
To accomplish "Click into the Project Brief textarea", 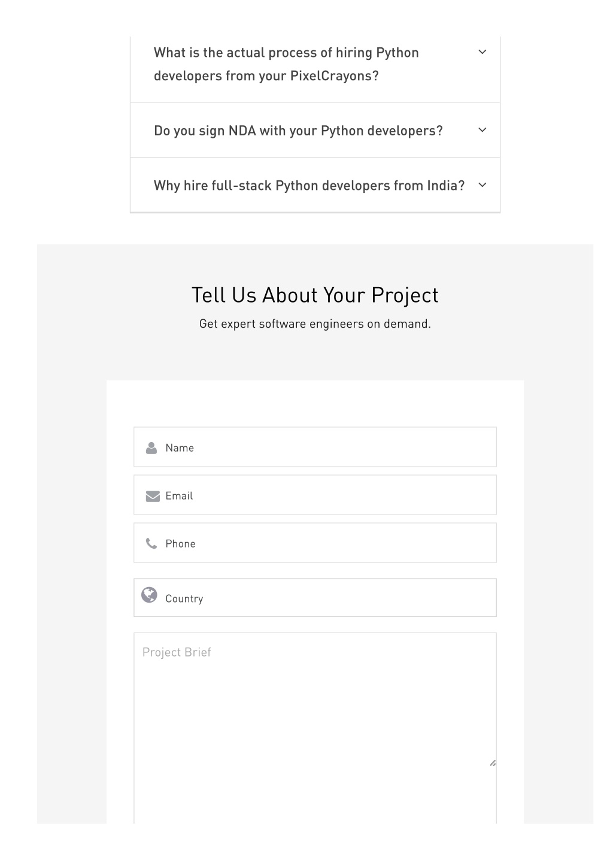I will click(315, 728).
